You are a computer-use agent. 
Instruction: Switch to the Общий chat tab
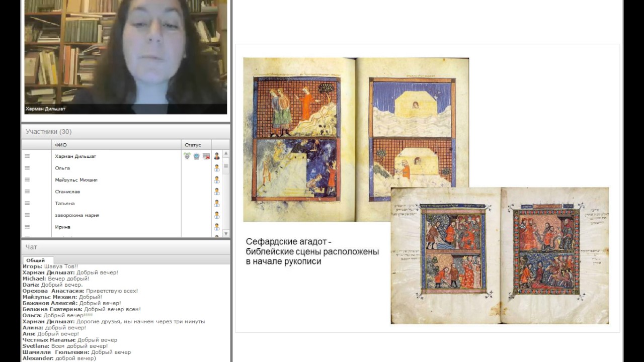pos(36,260)
